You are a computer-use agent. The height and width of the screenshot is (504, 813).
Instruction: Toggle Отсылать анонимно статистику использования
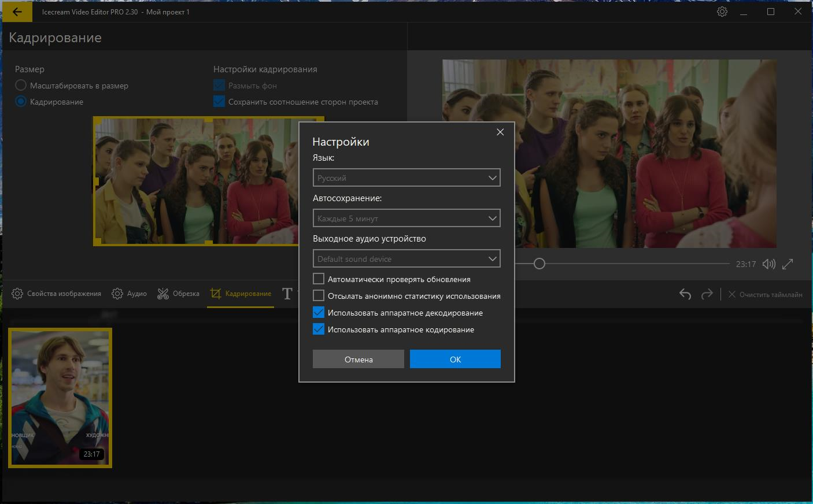point(319,296)
